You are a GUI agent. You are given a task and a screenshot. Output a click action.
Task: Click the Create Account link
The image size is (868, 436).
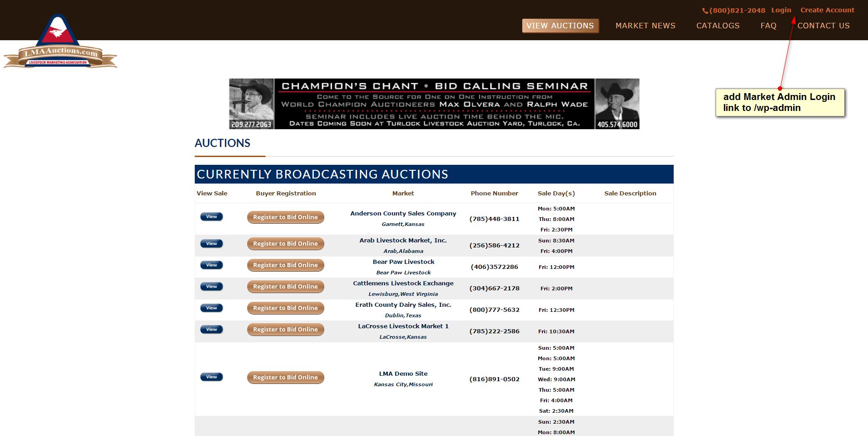[x=827, y=10]
